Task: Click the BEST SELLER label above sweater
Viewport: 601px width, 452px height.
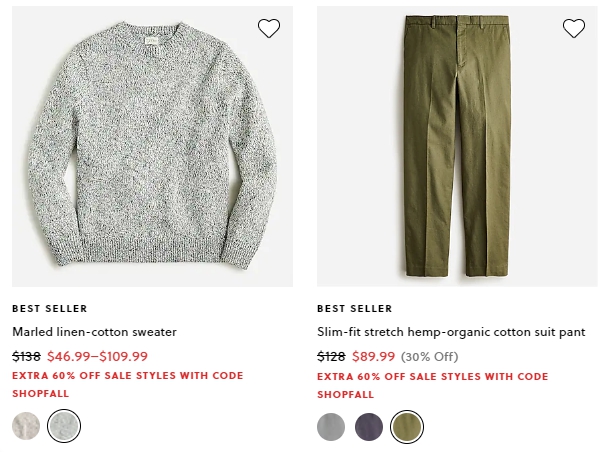Action: click(50, 309)
